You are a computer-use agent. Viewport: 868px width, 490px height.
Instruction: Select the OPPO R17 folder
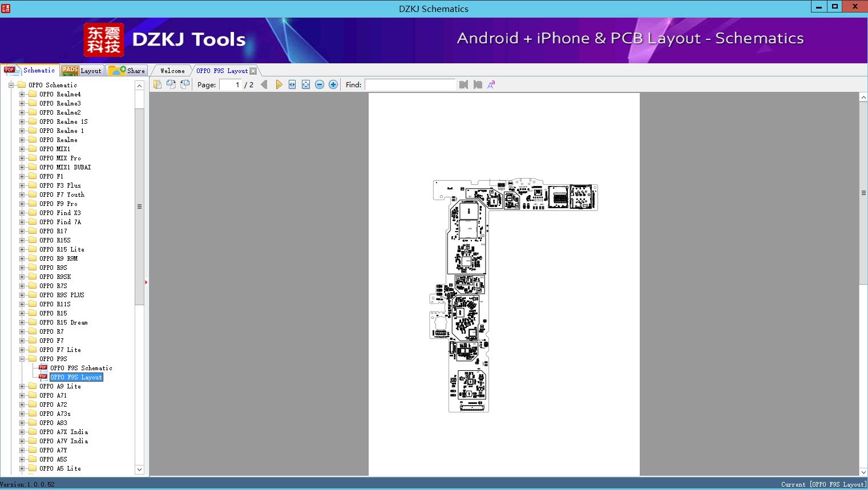(x=53, y=231)
